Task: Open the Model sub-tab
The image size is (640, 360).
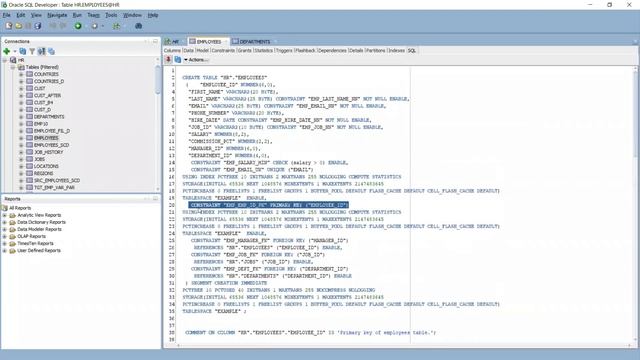Action: [x=202, y=51]
